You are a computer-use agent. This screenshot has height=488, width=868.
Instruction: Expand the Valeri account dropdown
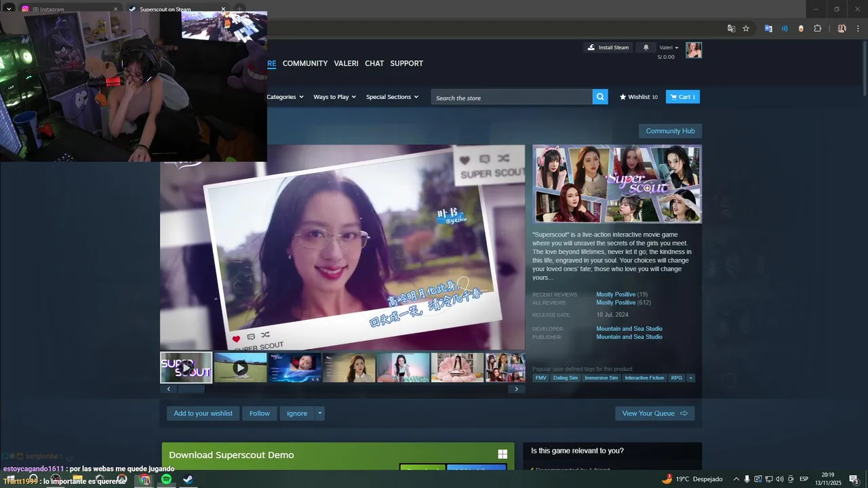tap(669, 47)
